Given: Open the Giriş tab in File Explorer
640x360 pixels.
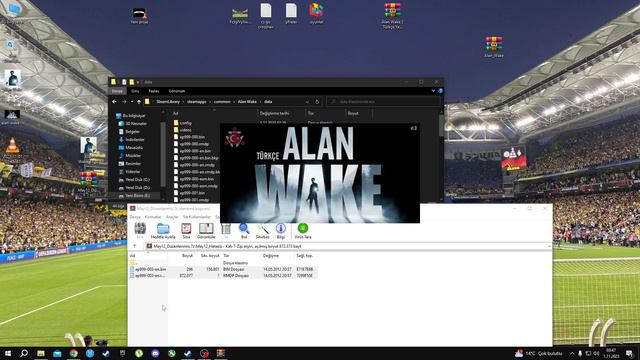Looking at the screenshot, I should (135, 91).
